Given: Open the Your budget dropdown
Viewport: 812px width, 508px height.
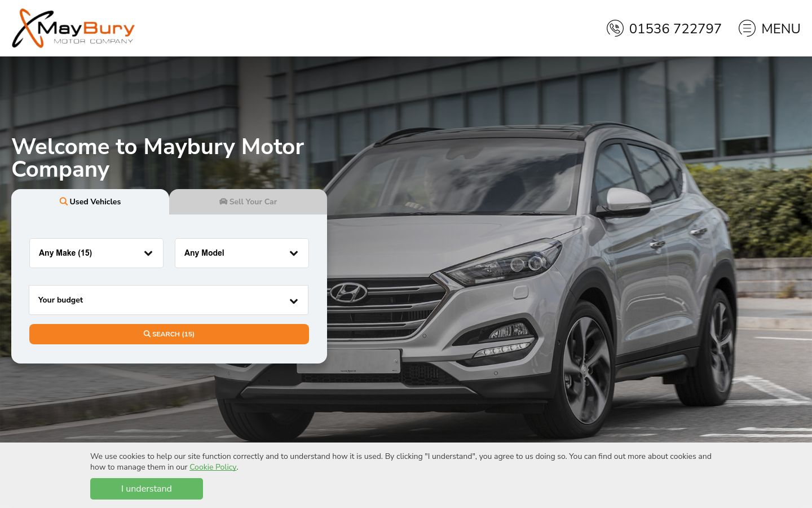Looking at the screenshot, I should point(169,300).
